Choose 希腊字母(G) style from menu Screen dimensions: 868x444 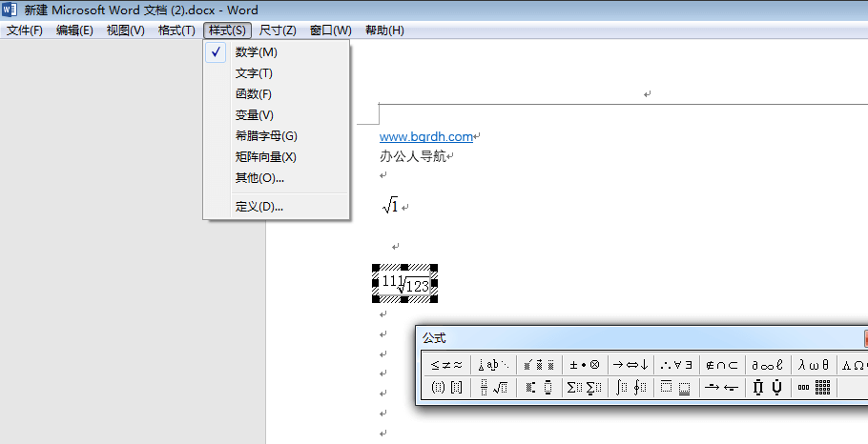tap(277, 136)
